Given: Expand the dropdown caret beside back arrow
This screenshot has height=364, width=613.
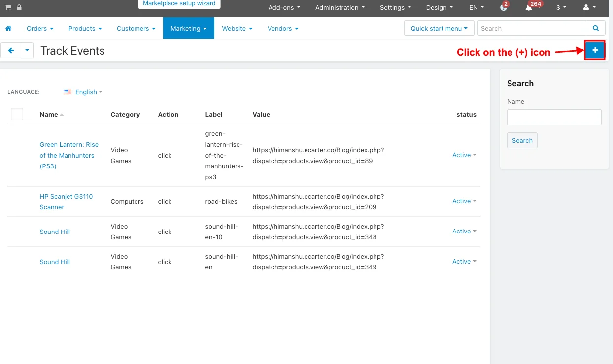Looking at the screenshot, I should [x=27, y=50].
